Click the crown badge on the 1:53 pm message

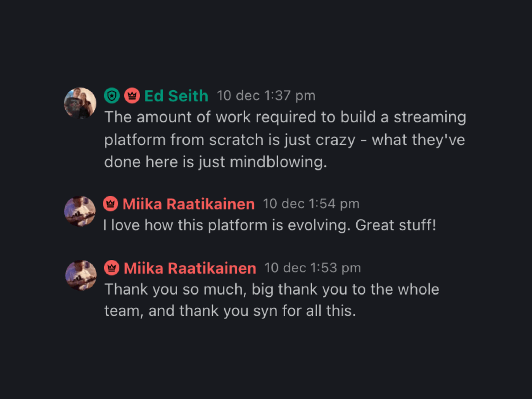tap(112, 268)
